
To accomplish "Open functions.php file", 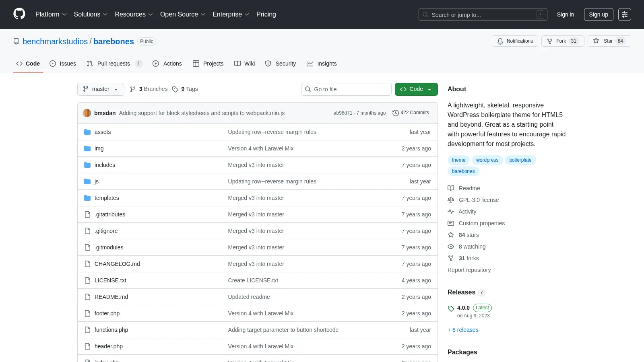I will pyautogui.click(x=111, y=330).
